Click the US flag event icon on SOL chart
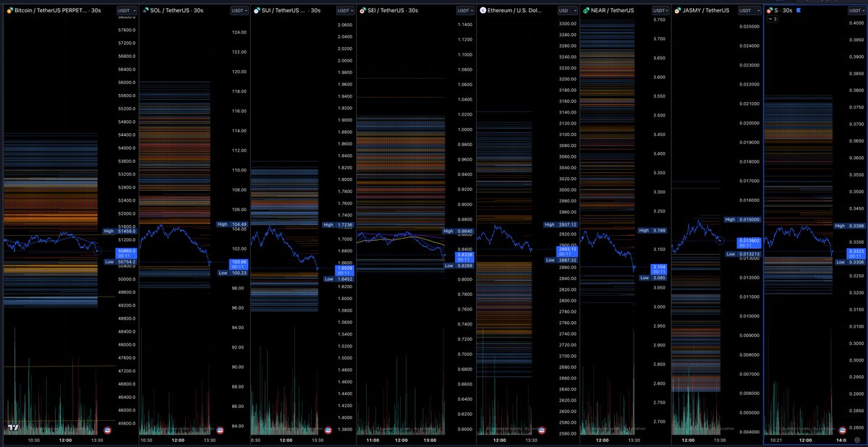This screenshot has width=868, height=447. [220, 430]
